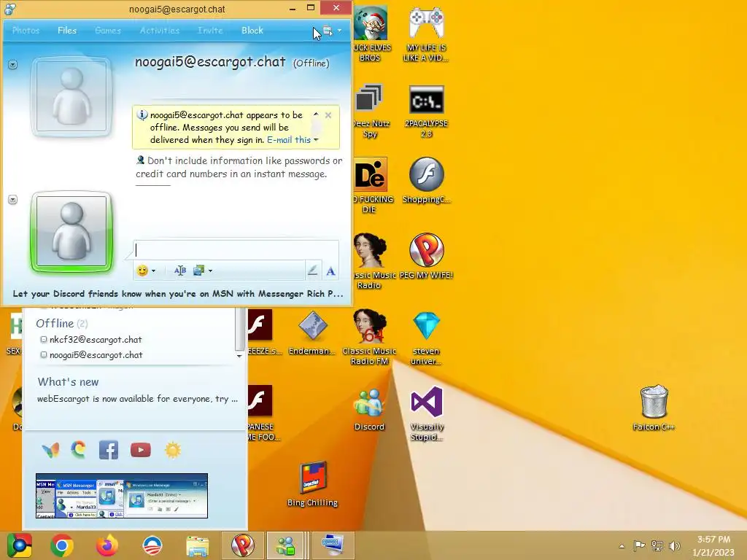Open the MY LIFE IS LIKE A VID... icon
The image size is (747, 560).
[426, 35]
